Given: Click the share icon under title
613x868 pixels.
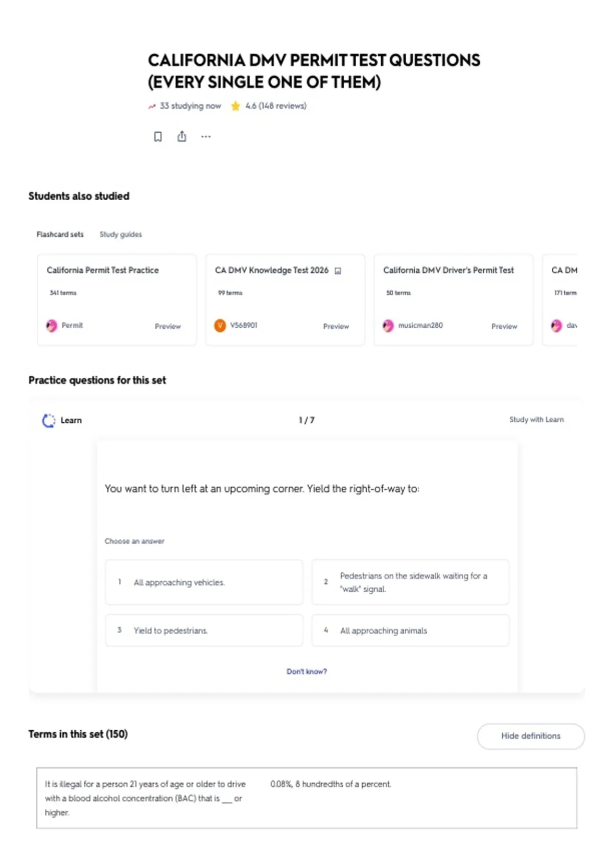Looking at the screenshot, I should click(x=182, y=136).
